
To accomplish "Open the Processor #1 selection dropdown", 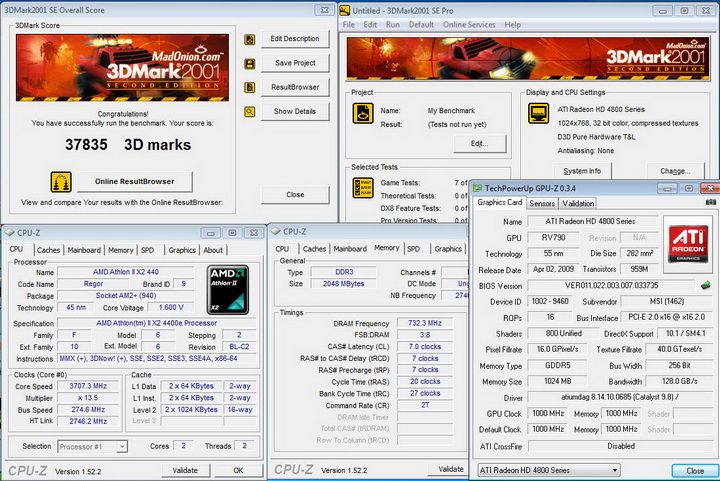I will pyautogui.click(x=122, y=447).
